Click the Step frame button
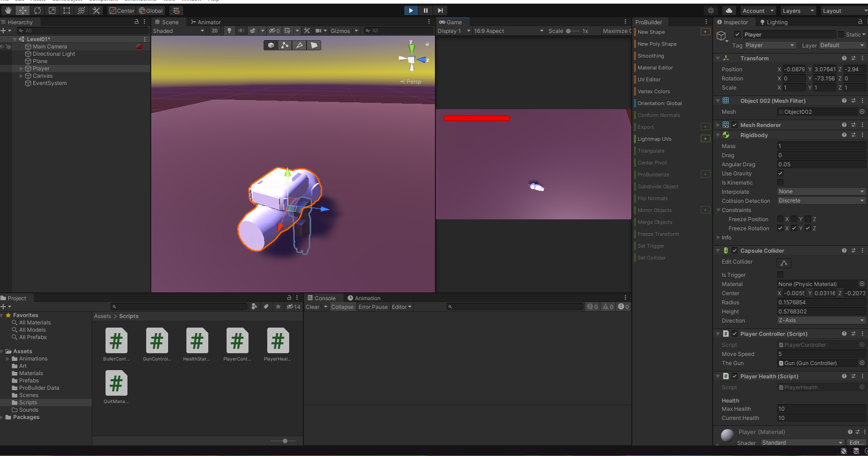The image size is (868, 456). [x=440, y=11]
